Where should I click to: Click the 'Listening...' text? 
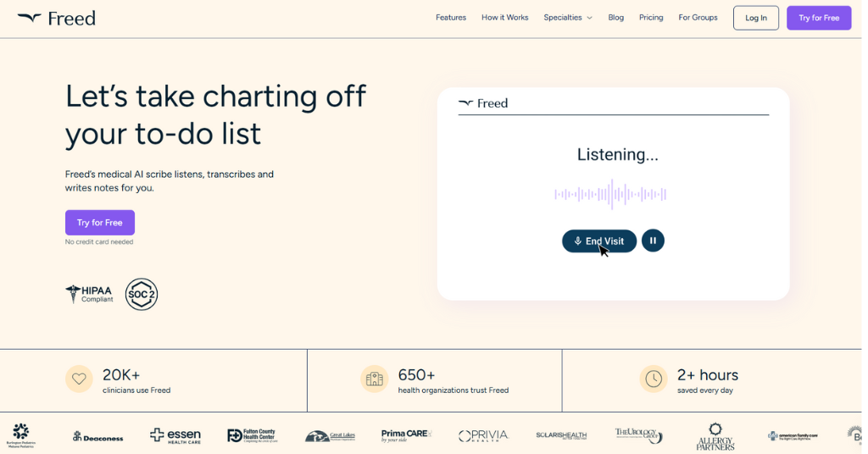[x=617, y=154]
